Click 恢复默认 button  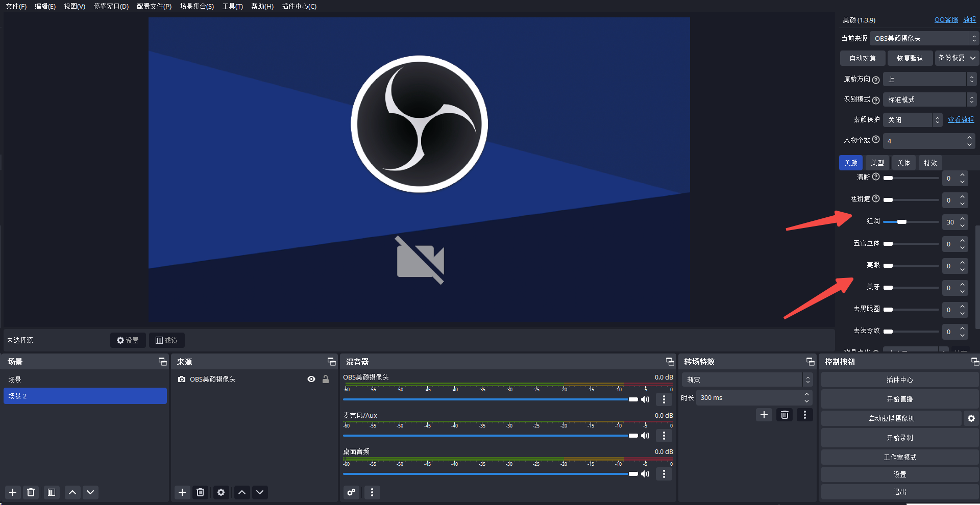[910, 58]
